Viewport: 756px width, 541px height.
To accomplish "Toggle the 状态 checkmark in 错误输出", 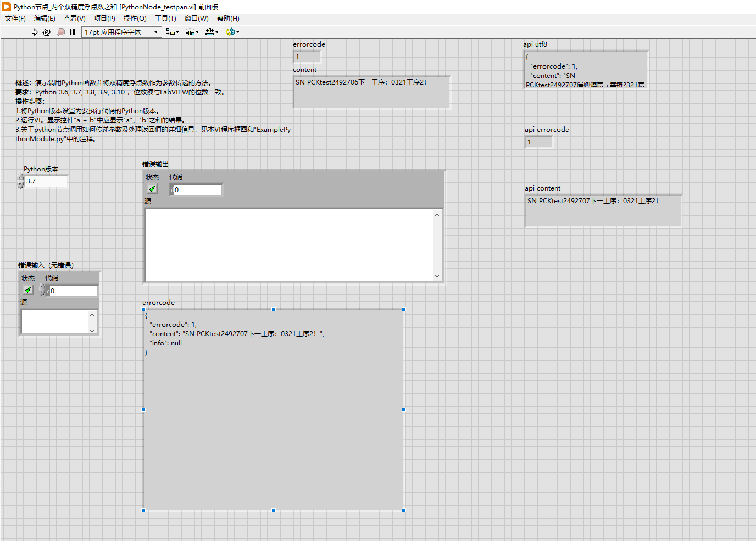I will [152, 189].
